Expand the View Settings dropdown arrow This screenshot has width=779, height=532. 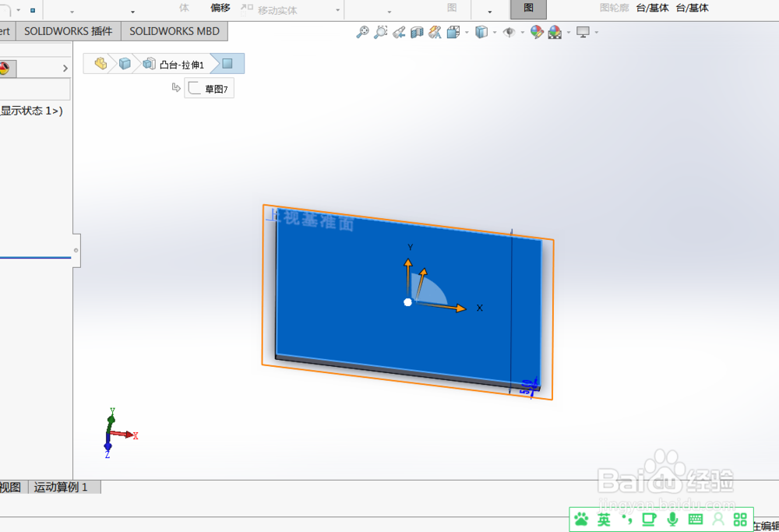[596, 33]
